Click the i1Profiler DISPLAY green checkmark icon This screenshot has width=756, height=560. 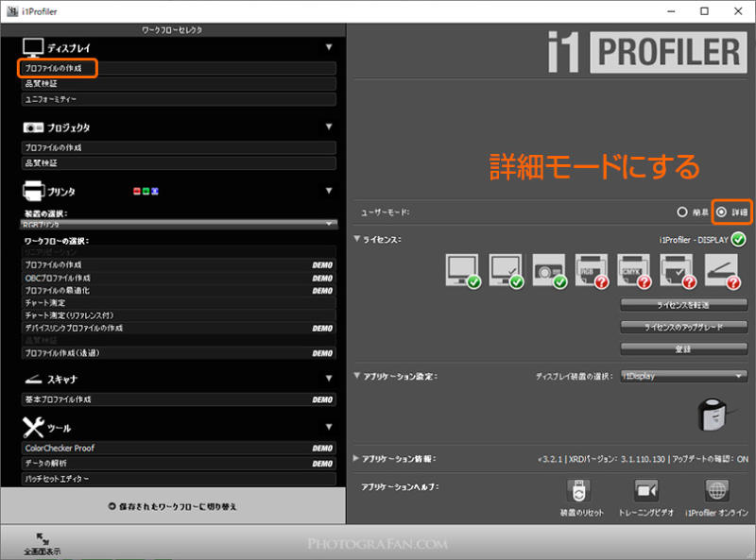pos(738,239)
